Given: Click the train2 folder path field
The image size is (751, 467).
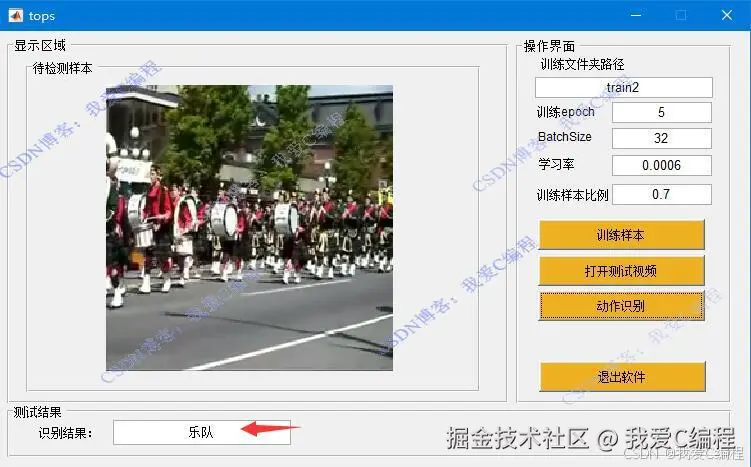Looking at the screenshot, I should tap(624, 88).
